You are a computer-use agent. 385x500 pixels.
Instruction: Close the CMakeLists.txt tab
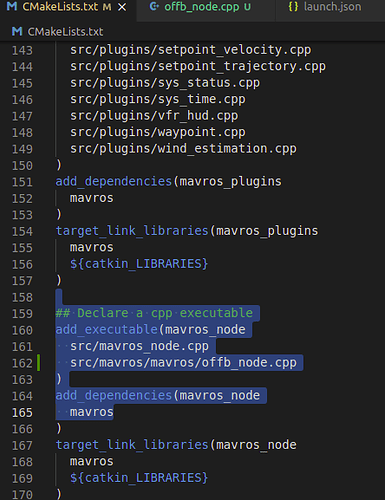pyautogui.click(x=122, y=7)
